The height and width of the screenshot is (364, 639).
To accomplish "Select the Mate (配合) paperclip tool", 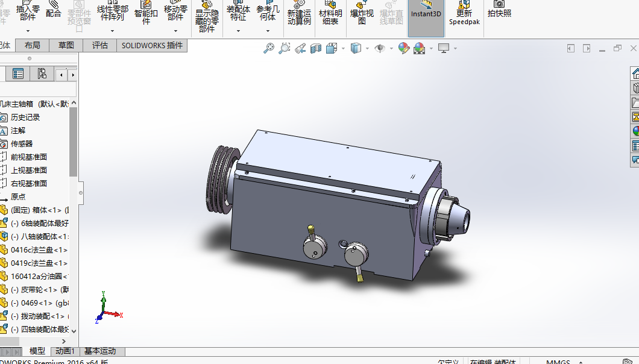I will tap(54, 10).
